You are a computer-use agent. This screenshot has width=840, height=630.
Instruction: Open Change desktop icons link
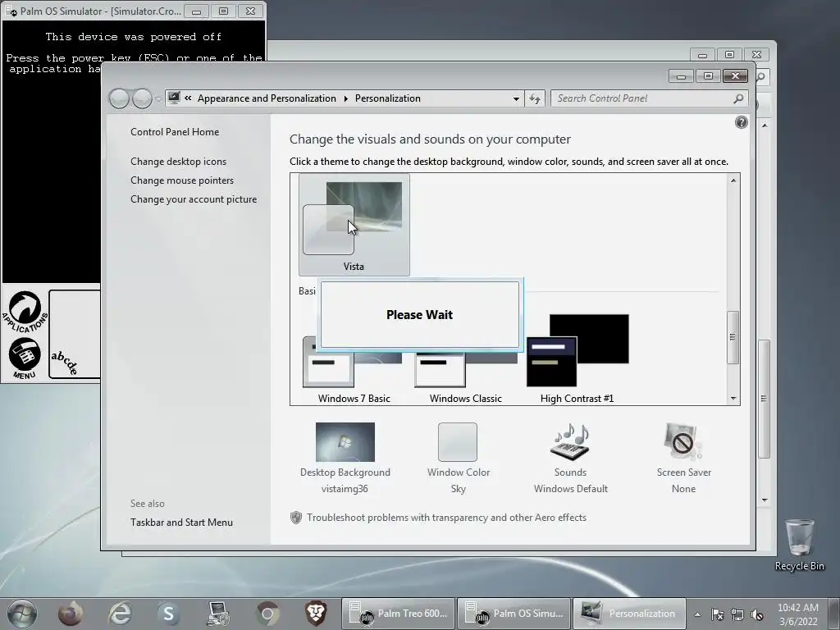[178, 162]
